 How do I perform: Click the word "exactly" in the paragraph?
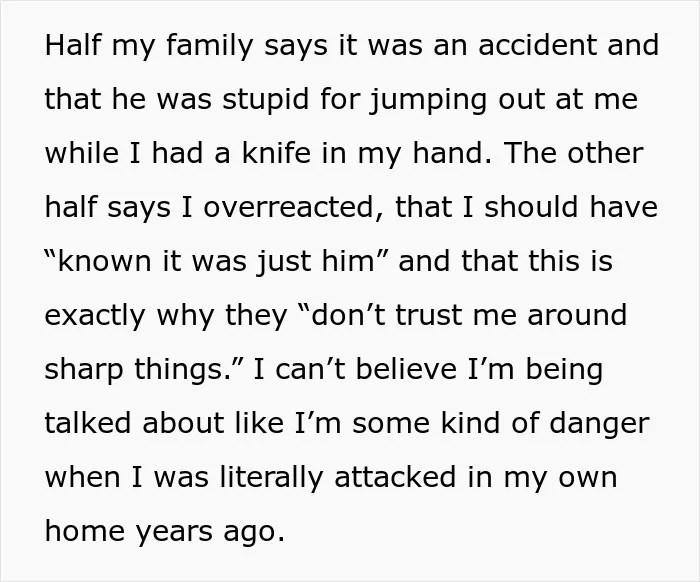95,315
